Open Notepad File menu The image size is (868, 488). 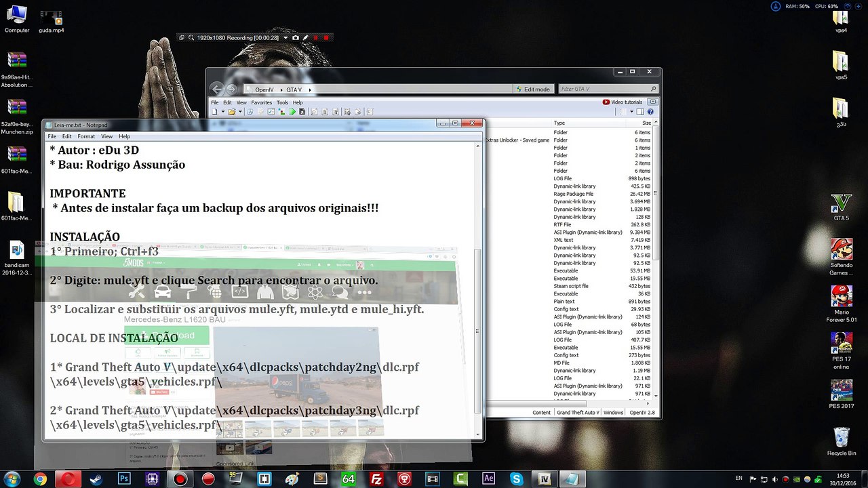point(52,136)
